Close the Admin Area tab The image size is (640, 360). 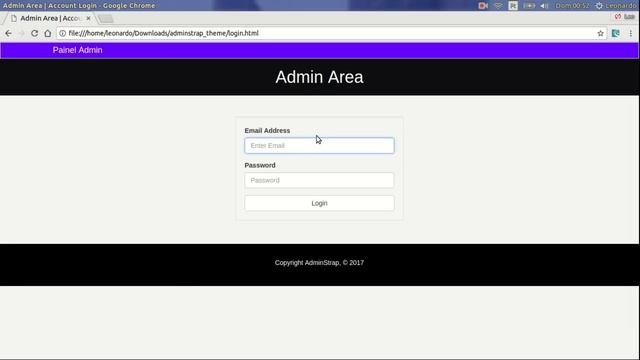(x=89, y=18)
